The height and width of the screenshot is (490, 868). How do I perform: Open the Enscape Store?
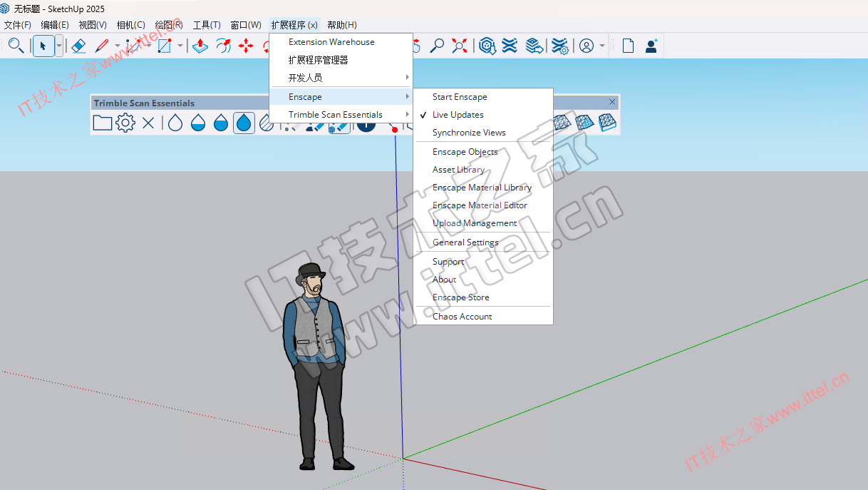[484, 297]
